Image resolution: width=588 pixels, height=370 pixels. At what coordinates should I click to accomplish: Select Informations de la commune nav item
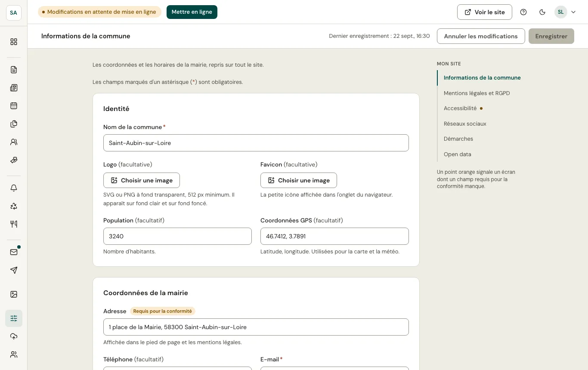coord(482,78)
